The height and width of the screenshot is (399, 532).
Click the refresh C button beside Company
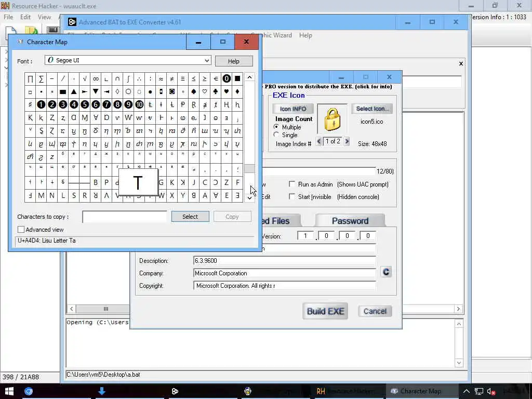point(386,272)
